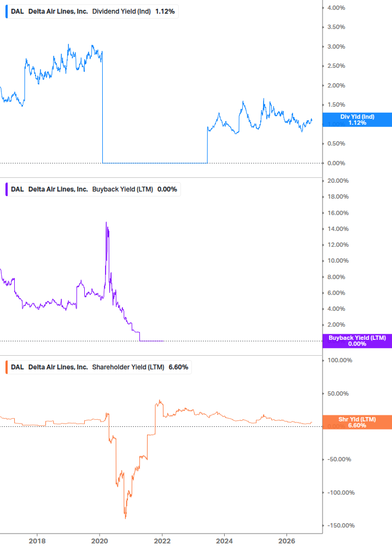
Task: Click the 8.00% tick on the buyback yield axis
Action: (336, 277)
